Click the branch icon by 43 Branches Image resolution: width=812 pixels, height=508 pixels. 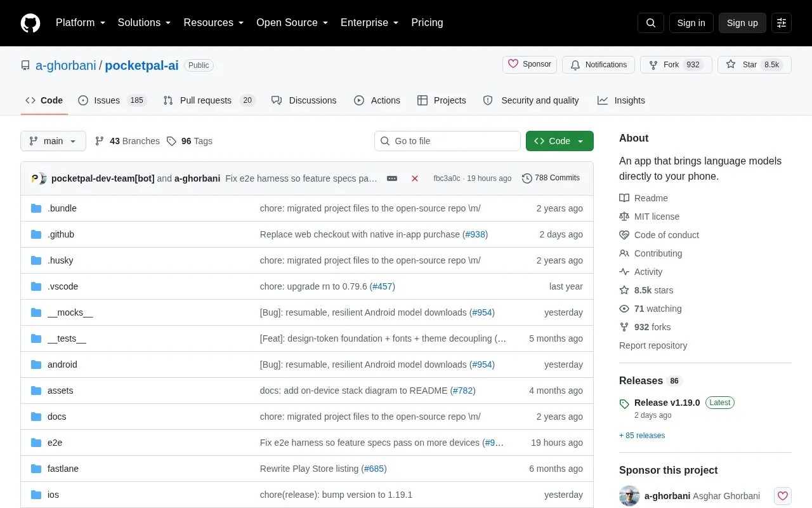100,141
